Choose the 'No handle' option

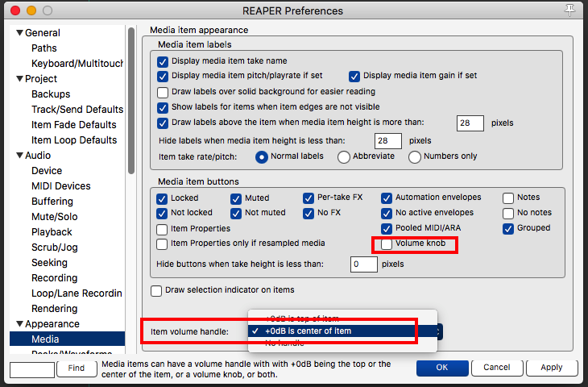(x=342, y=343)
